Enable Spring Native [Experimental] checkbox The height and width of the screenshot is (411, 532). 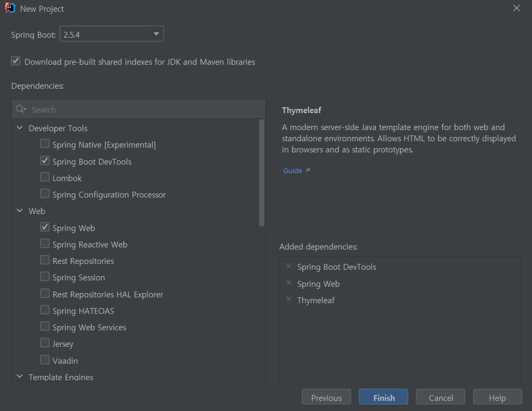pos(45,144)
